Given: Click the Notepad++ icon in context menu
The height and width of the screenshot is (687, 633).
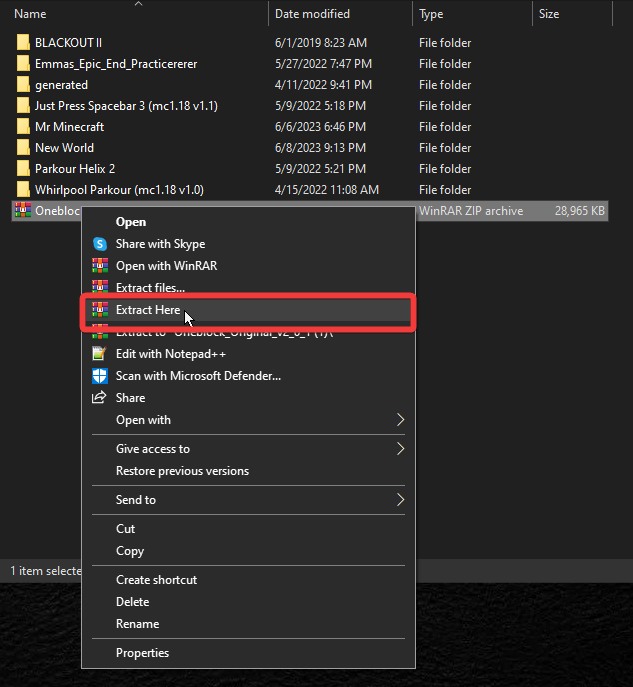Looking at the screenshot, I should [x=100, y=354].
